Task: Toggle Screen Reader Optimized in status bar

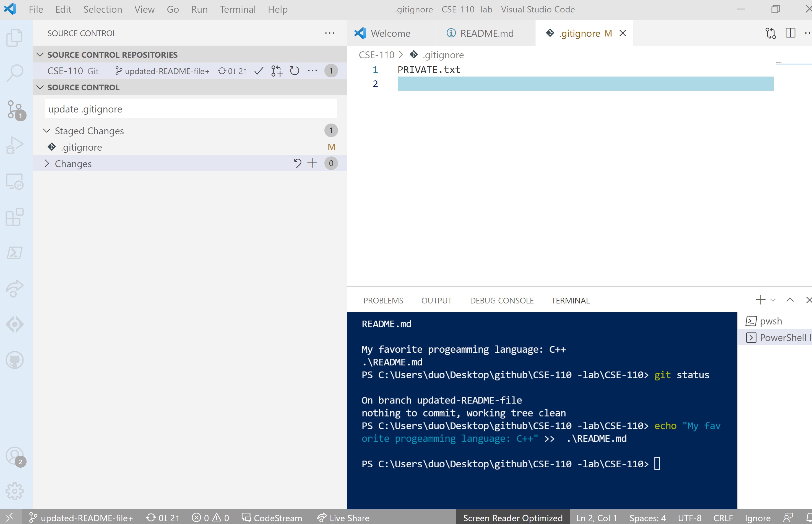Action: (x=512, y=518)
